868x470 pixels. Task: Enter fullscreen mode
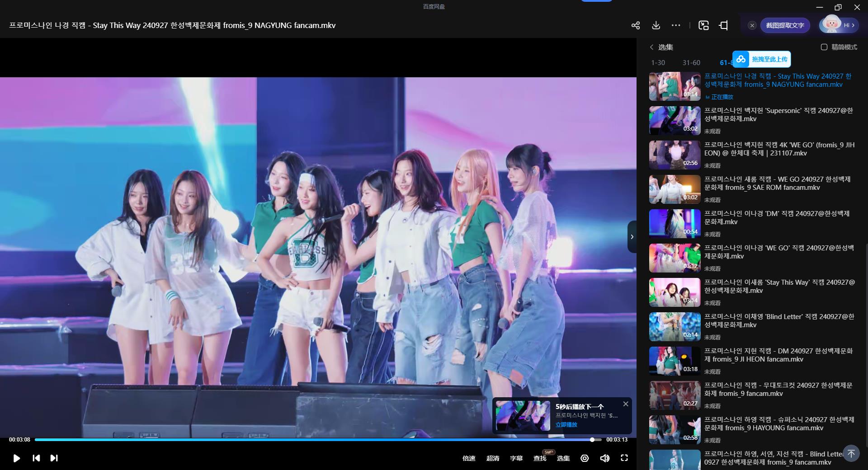pyautogui.click(x=624, y=458)
